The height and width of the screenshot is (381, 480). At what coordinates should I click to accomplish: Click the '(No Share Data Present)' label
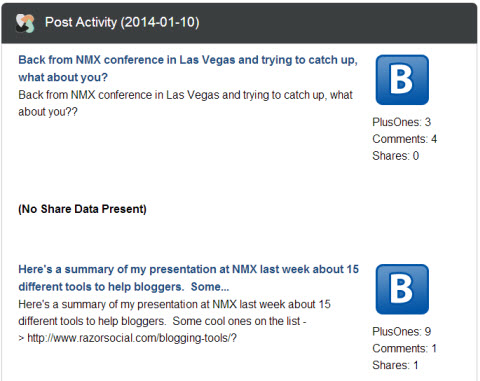(x=82, y=209)
